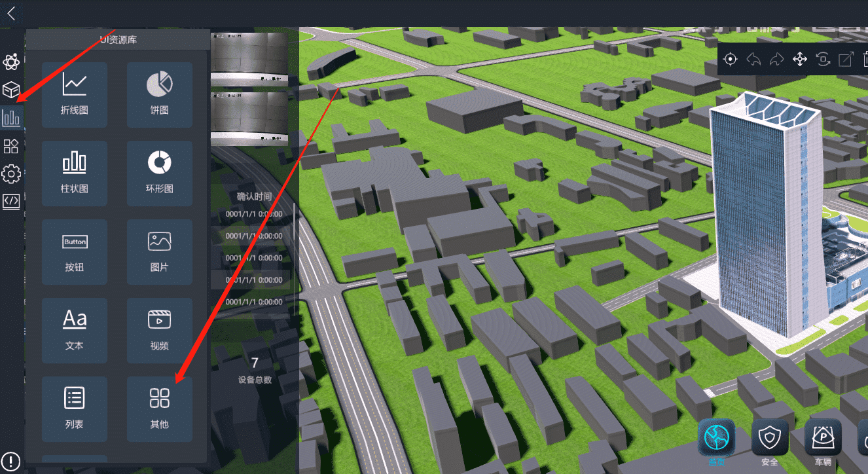This screenshot has height=474, width=868.
Task: Select the bar chart UI resource icon in sidebar
Action: [x=11, y=118]
